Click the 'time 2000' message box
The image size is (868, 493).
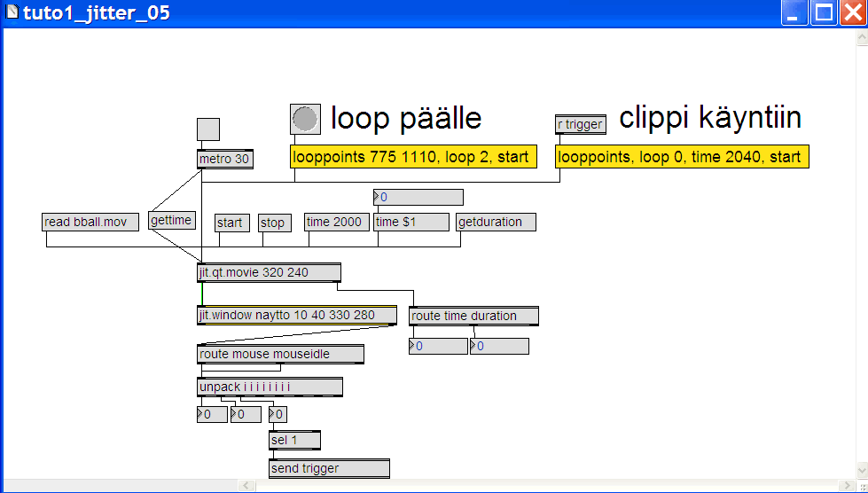(x=336, y=223)
